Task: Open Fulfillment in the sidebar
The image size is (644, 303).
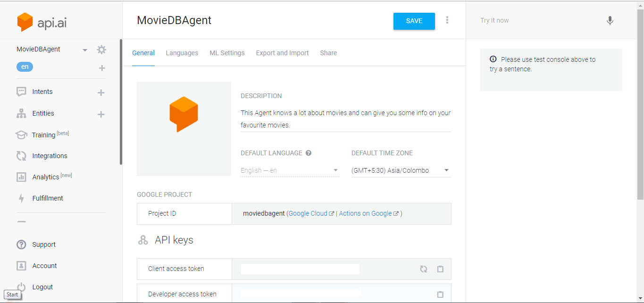Action: pos(47,198)
